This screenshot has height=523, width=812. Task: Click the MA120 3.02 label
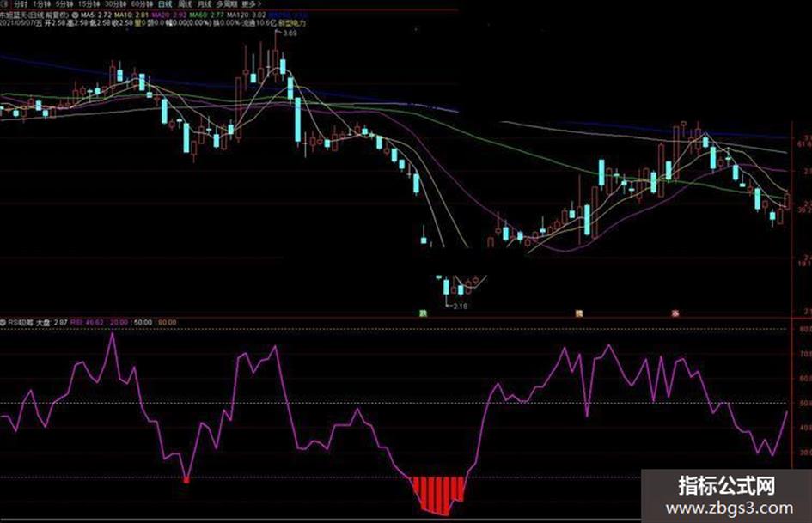(246, 15)
